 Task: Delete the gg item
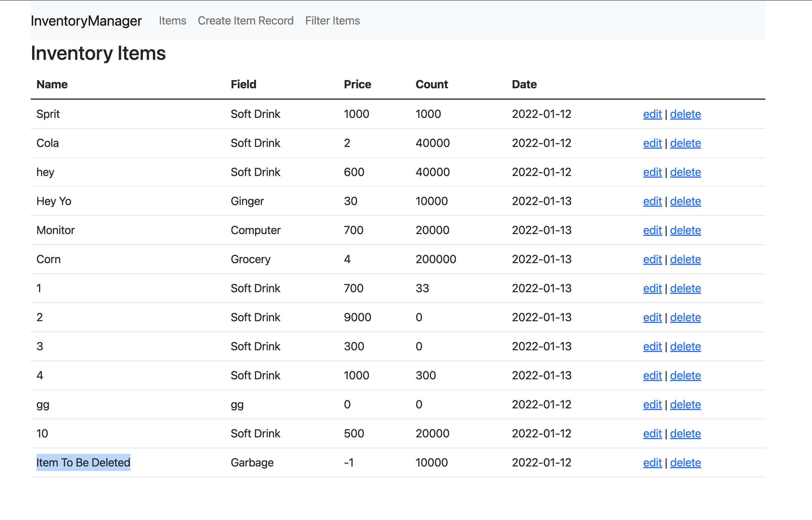pyautogui.click(x=685, y=404)
